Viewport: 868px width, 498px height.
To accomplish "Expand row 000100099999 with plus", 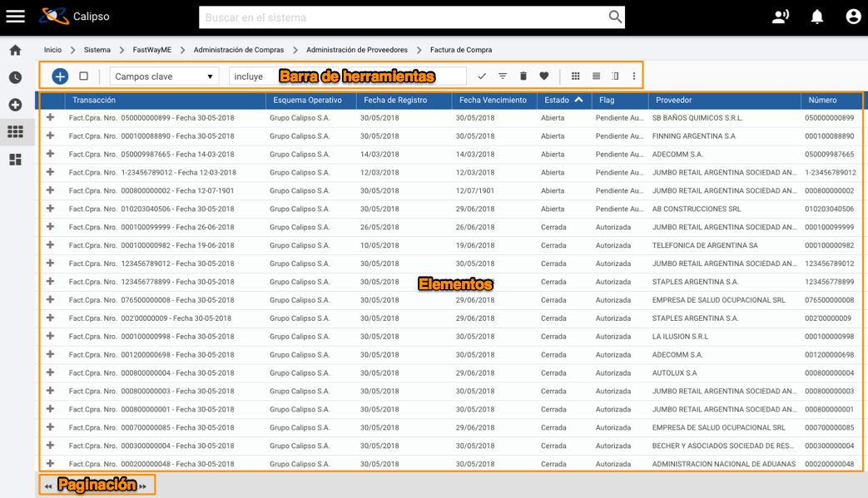I will (x=51, y=227).
